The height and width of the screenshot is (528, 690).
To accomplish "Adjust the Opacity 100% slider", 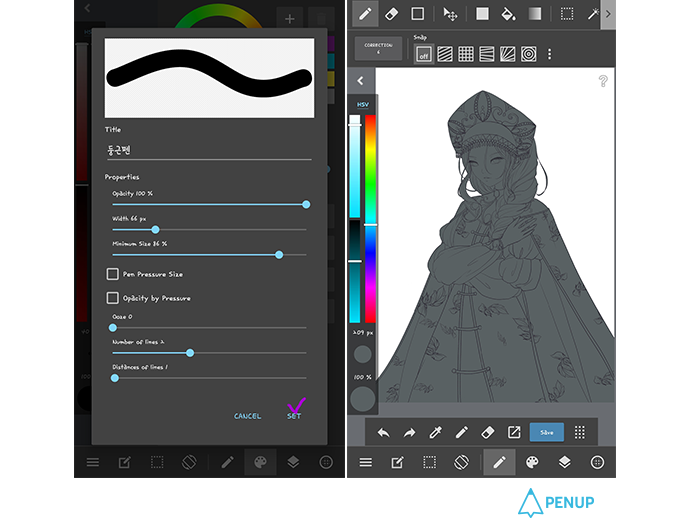I will point(209,205).
